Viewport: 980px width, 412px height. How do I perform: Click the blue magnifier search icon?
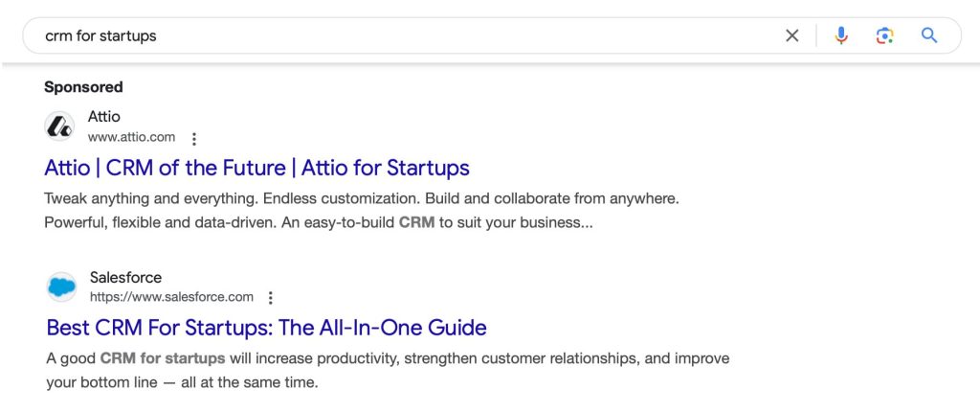[928, 35]
